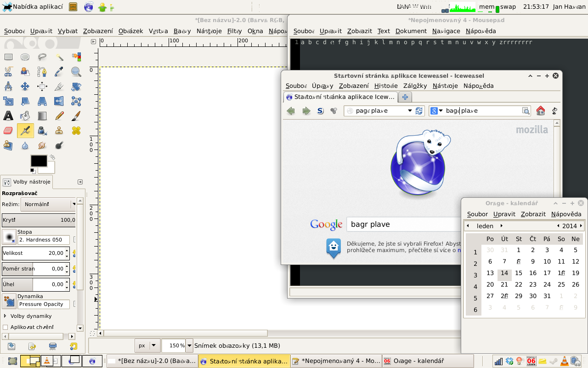The image size is (588, 368).
Task: Switch to Orage kalendář taskbar button
Action: (x=428, y=361)
